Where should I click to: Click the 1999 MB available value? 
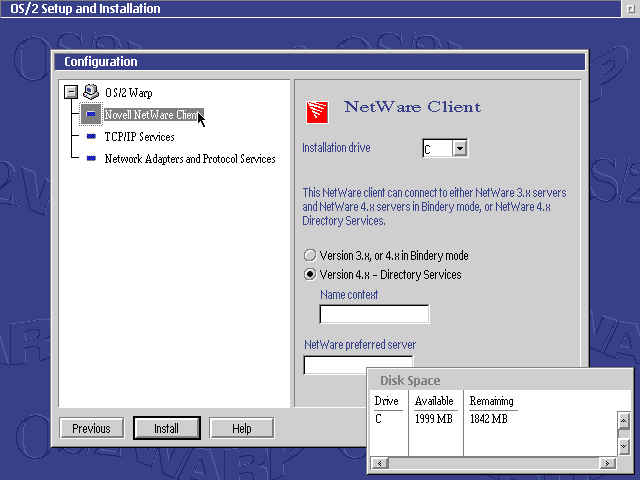(433, 419)
